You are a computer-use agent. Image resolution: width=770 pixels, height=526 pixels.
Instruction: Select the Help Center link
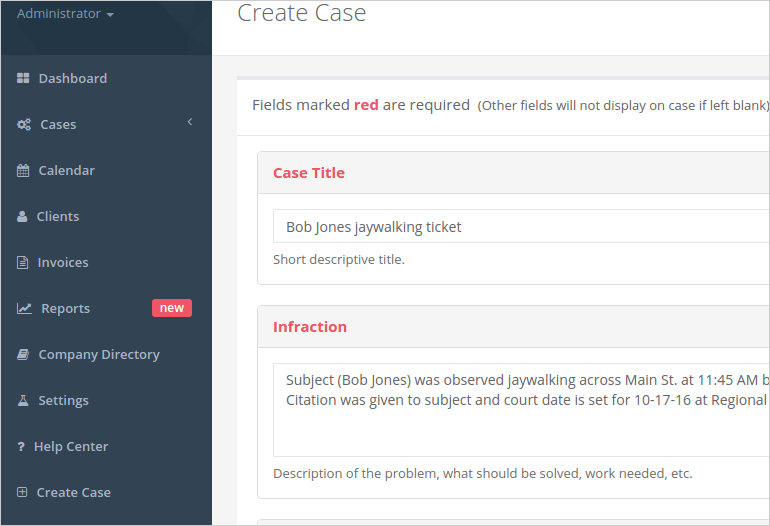[x=70, y=447]
